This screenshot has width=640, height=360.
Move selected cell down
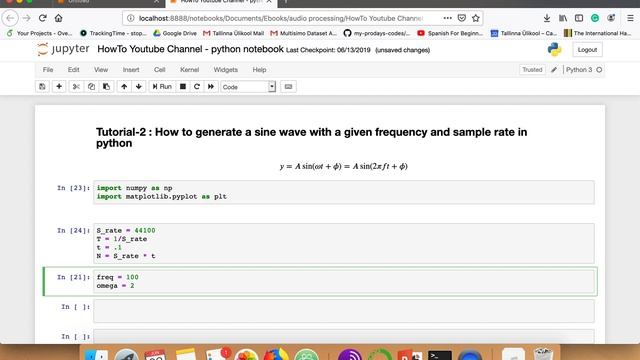pos(139,87)
